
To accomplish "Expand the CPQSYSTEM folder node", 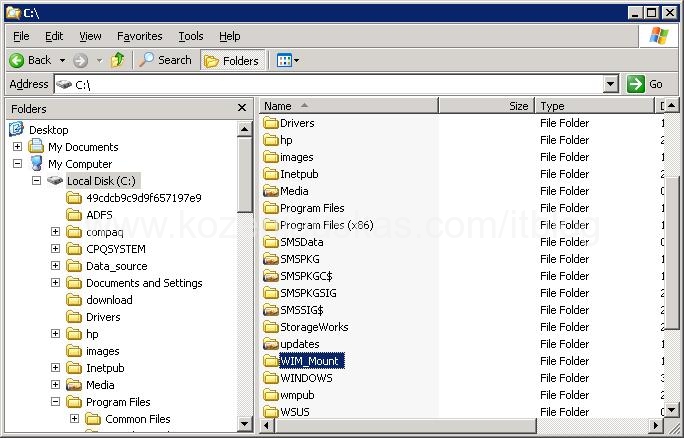I will [x=55, y=249].
